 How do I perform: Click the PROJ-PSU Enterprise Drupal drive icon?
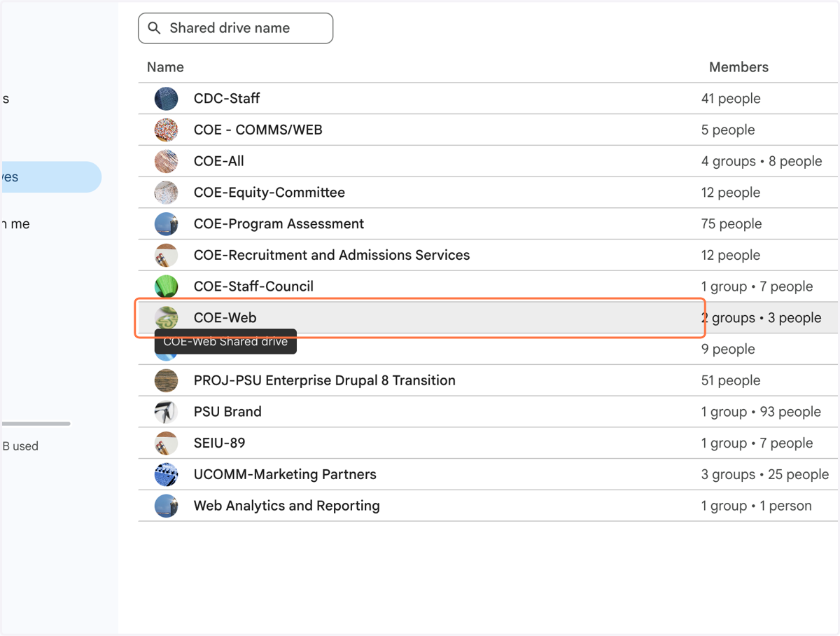coord(167,380)
